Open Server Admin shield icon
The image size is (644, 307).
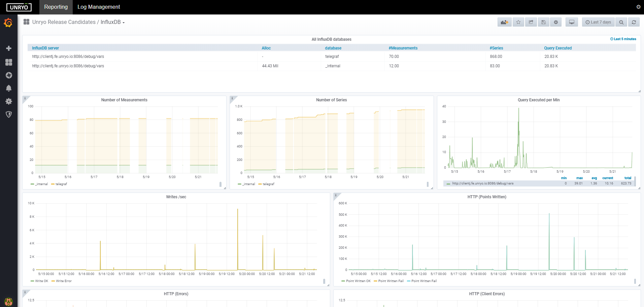click(9, 114)
